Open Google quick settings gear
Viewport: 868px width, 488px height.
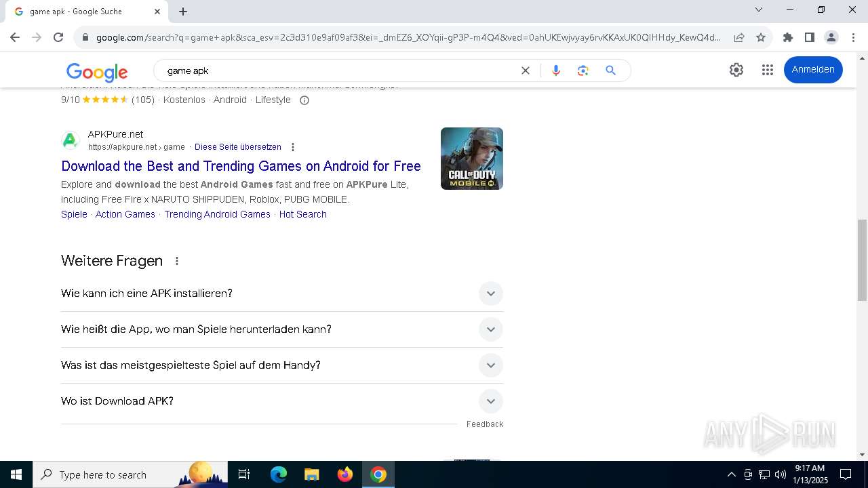tap(736, 70)
